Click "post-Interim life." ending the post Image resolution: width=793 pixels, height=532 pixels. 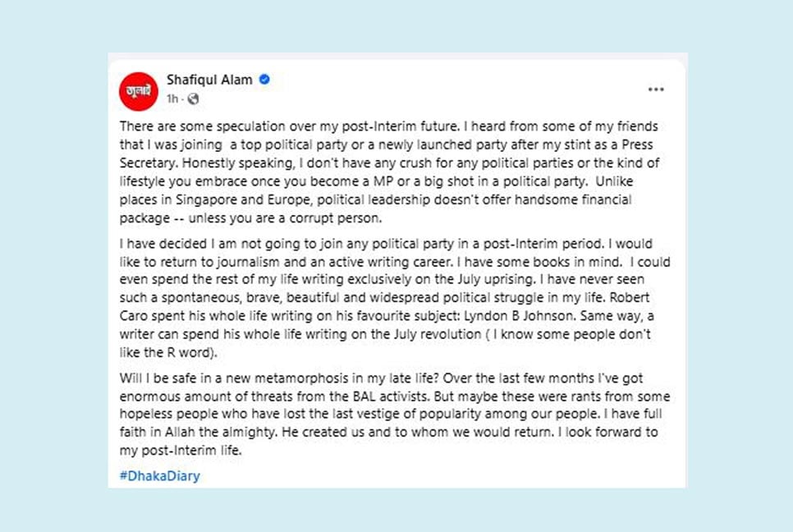point(191,451)
